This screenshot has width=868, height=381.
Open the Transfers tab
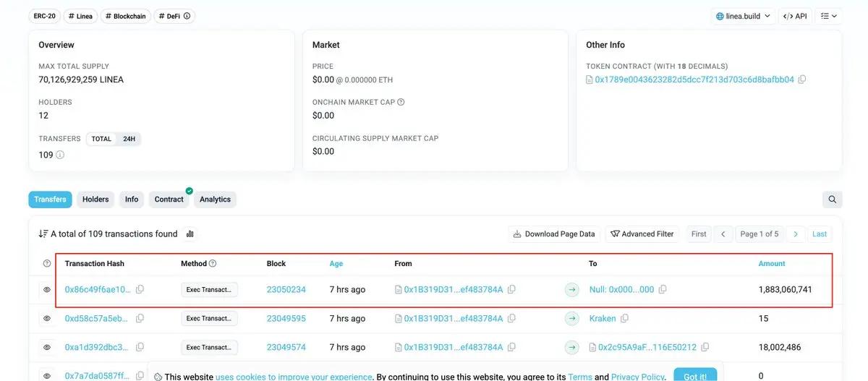click(51, 200)
